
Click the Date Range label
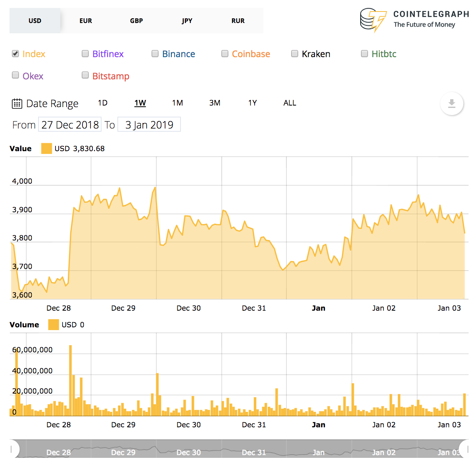tap(52, 104)
